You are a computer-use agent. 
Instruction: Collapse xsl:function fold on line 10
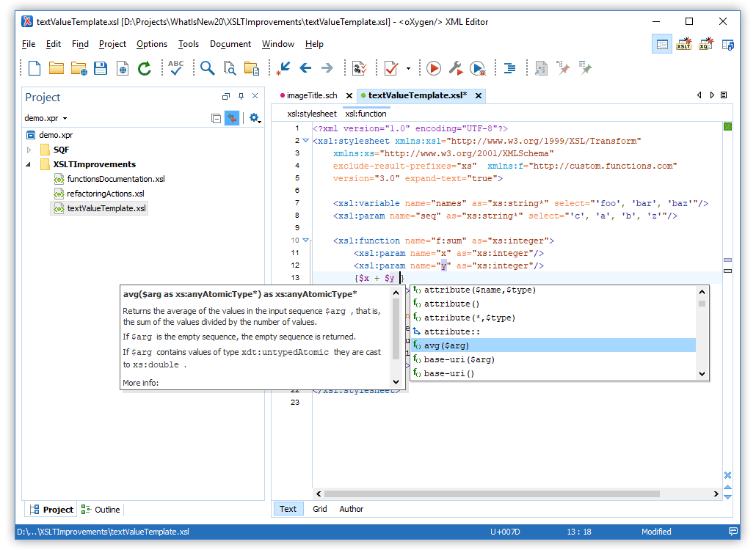[x=305, y=240]
